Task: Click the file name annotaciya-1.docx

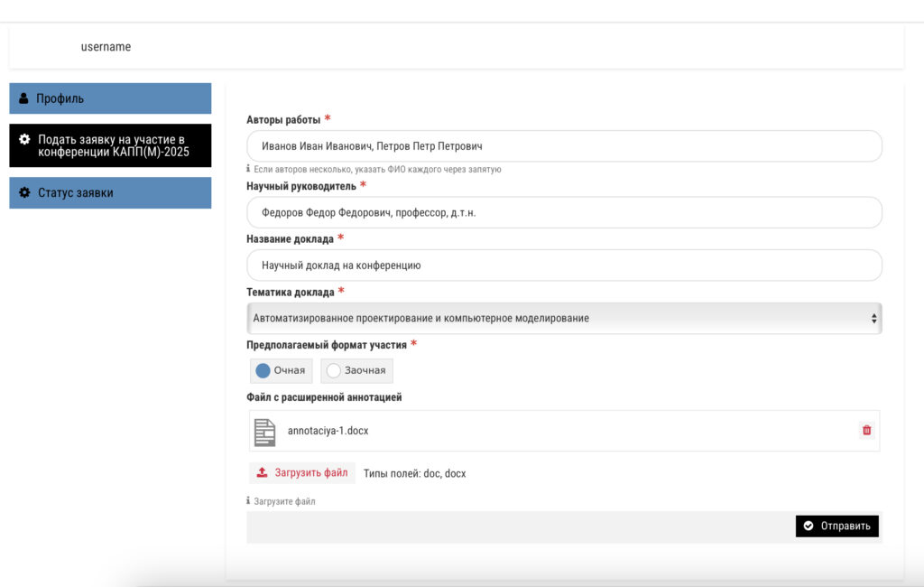Action: pyautogui.click(x=328, y=431)
